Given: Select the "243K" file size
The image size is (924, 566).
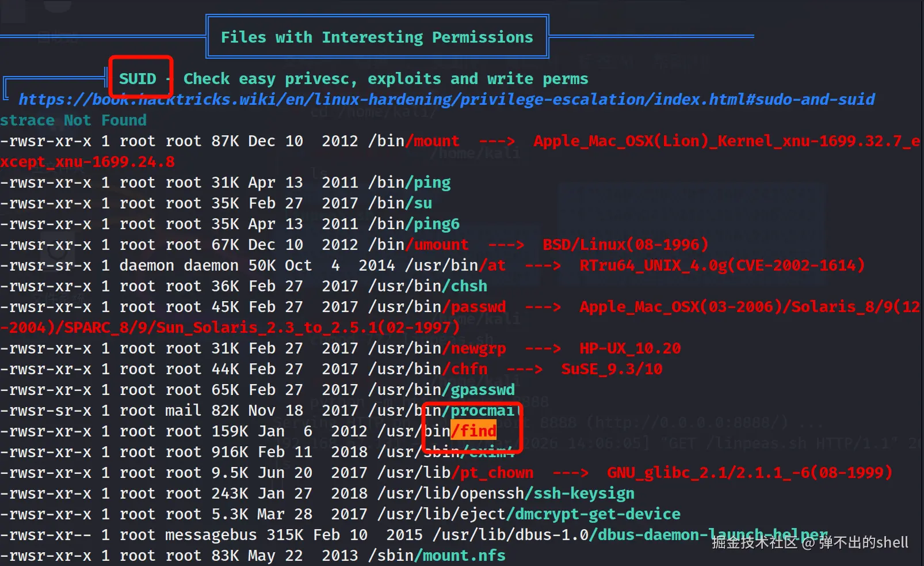Looking at the screenshot, I should (230, 493).
